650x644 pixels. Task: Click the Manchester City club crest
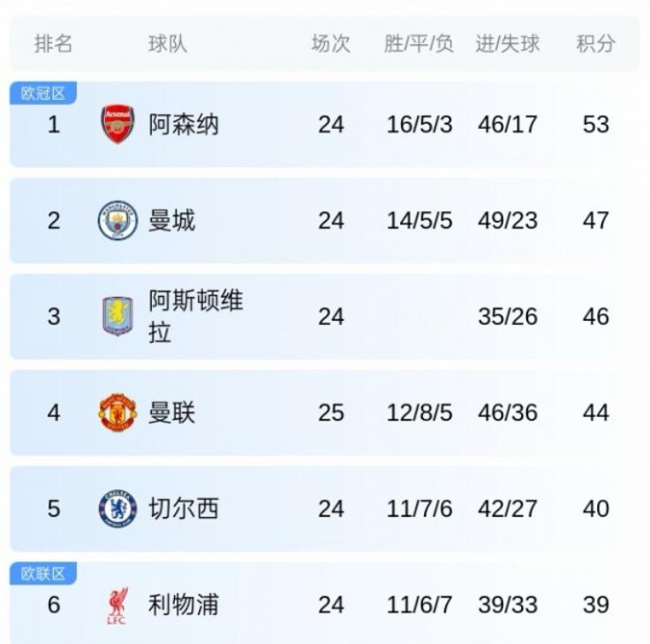(x=117, y=220)
